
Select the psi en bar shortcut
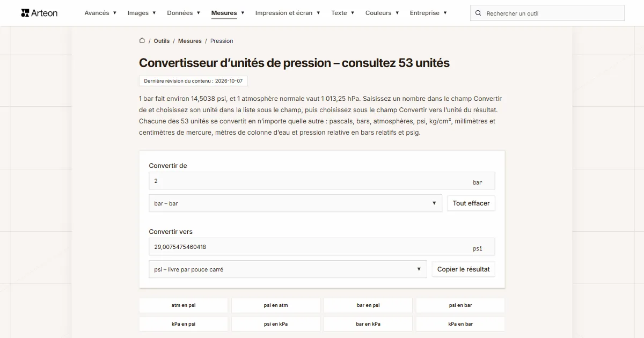point(460,305)
